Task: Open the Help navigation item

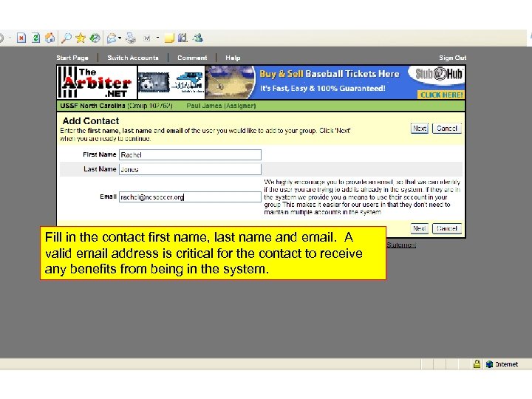Action: point(233,58)
